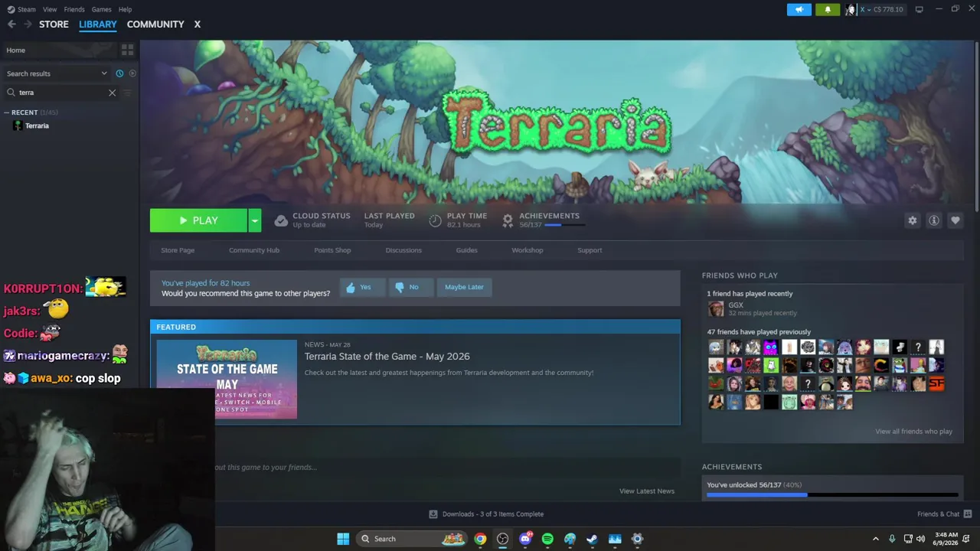Open Workshop link
Image resolution: width=980 pixels, height=551 pixels.
(528, 250)
